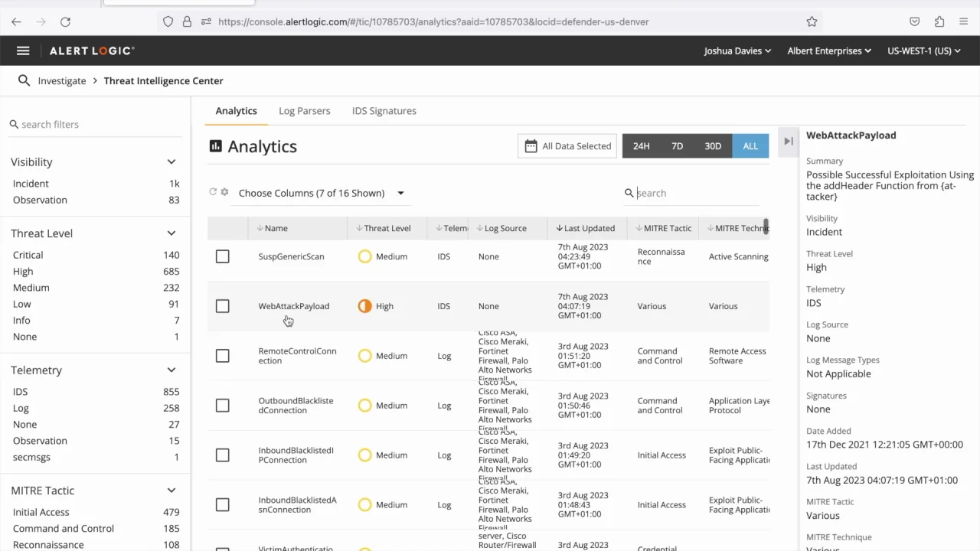The height and width of the screenshot is (551, 980).
Task: Click the column settings gear icon
Action: point(224,192)
